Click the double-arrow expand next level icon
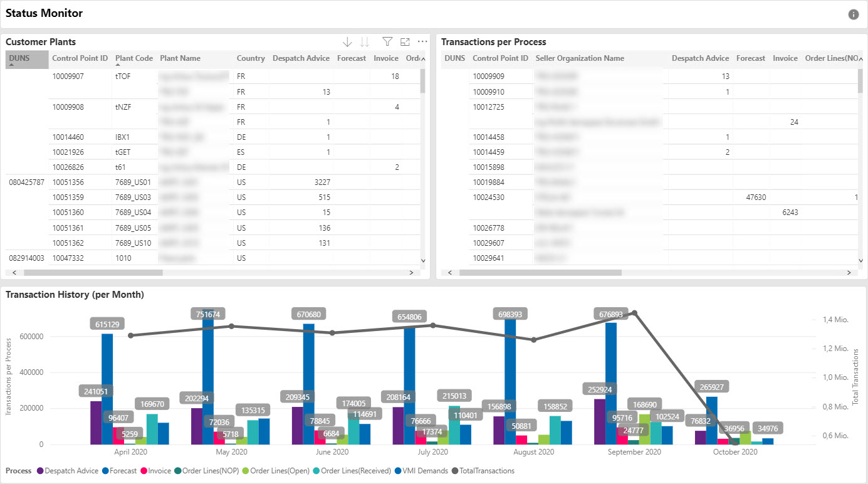Viewport: 868px width, 484px height. pos(365,42)
